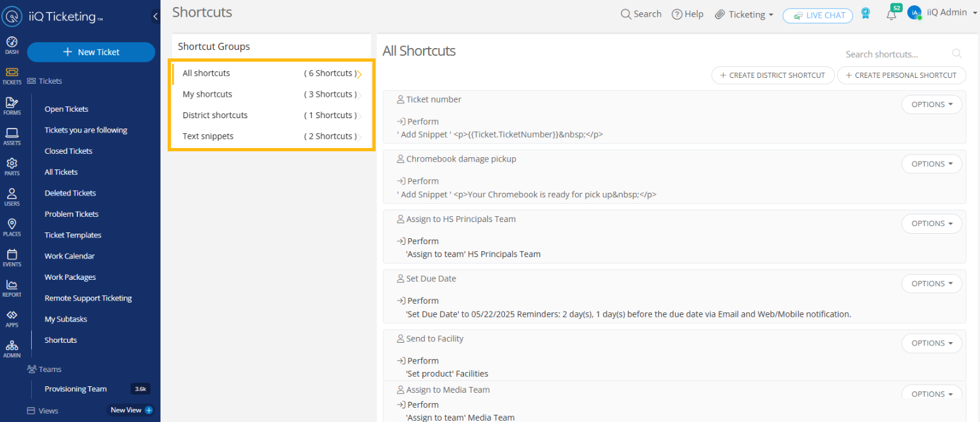Go to Assets icon in sidebar

tap(12, 136)
